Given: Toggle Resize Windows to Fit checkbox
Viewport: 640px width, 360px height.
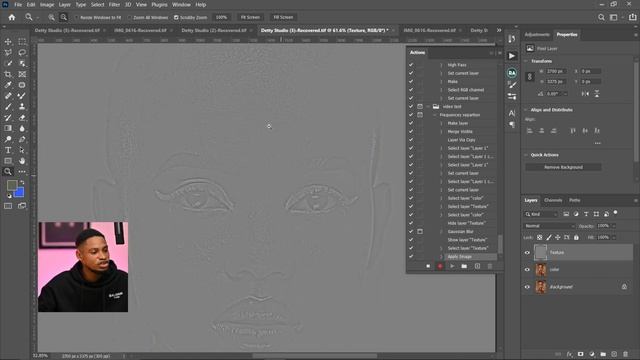Looking at the screenshot, I should point(76,18).
